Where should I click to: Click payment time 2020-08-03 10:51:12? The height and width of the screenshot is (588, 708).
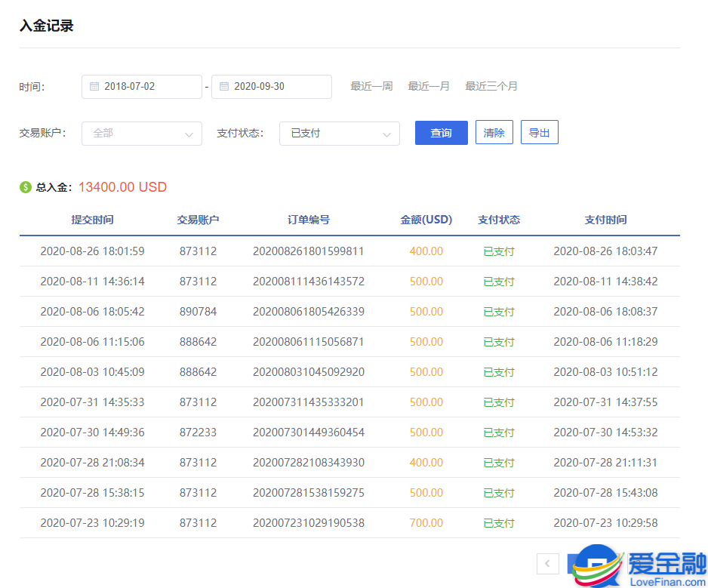pyautogui.click(x=605, y=372)
